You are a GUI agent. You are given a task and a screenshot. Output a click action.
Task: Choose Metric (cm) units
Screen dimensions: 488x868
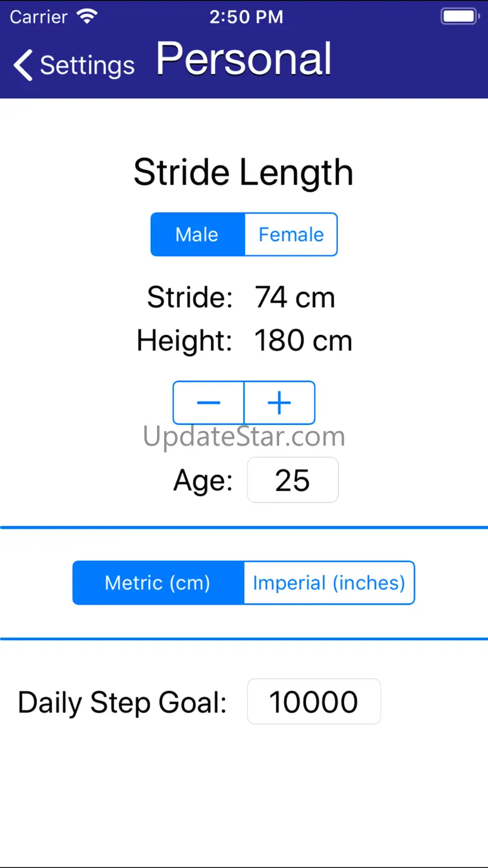coord(158,583)
